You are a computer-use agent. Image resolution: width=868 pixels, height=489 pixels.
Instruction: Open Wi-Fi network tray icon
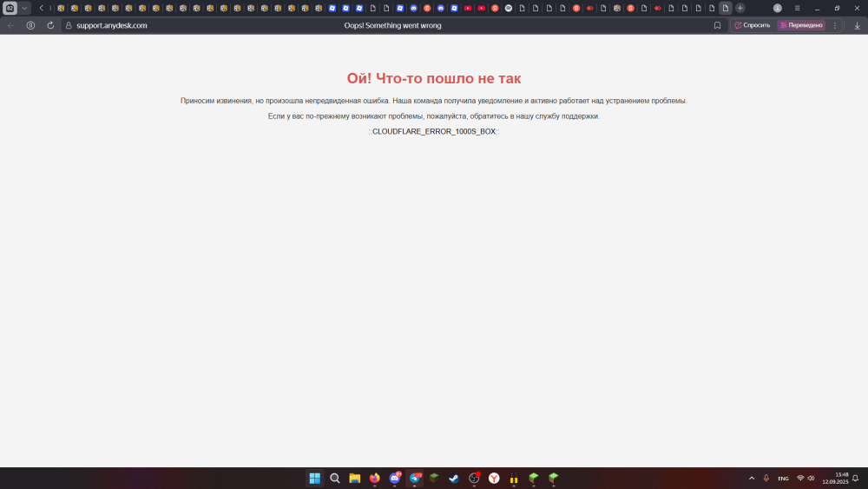(x=800, y=479)
